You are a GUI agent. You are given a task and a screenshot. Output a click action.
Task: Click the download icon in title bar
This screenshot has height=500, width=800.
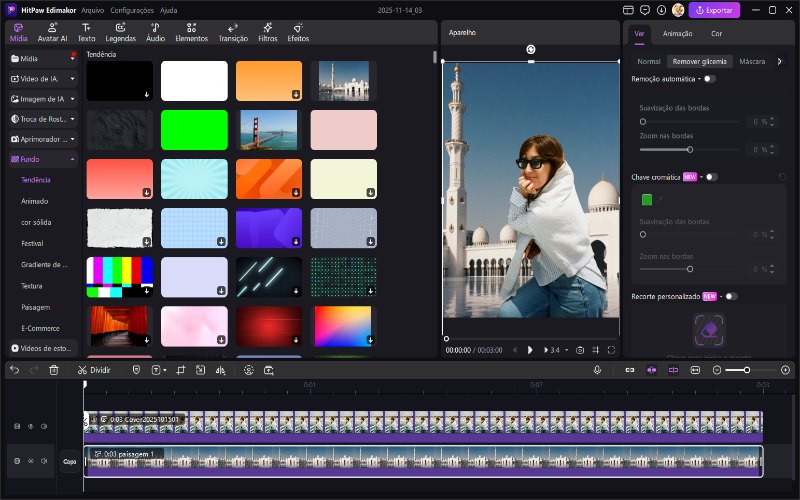click(661, 10)
